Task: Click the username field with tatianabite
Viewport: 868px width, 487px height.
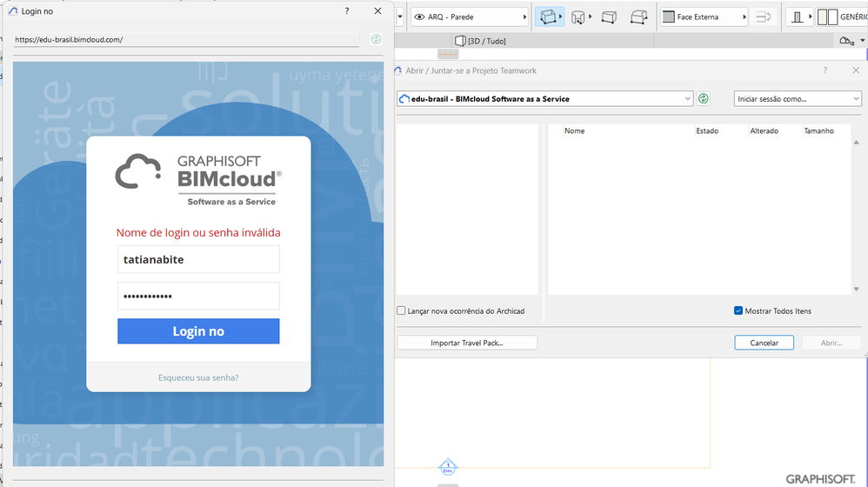Action: click(198, 259)
